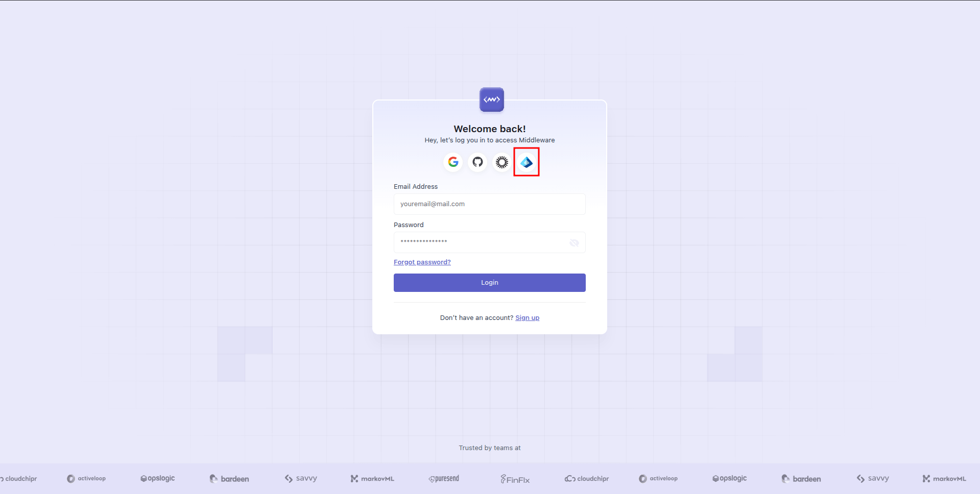Sign in with Google
Screen dimensions: 980x494
point(453,162)
